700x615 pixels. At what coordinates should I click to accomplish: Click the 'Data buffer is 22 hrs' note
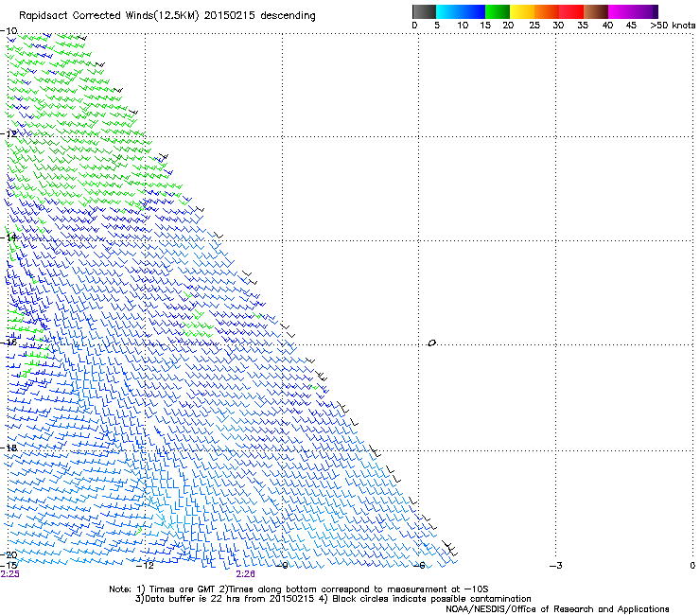(193, 599)
